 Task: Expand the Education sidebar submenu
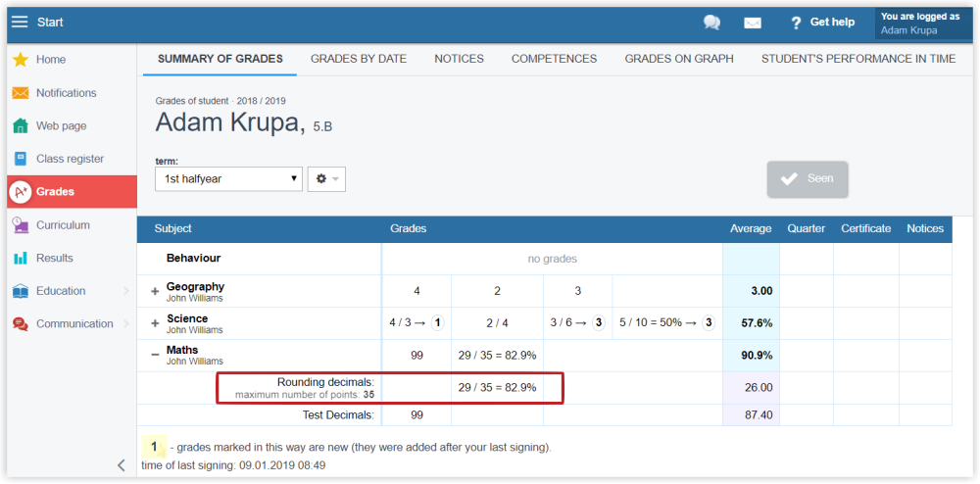pyautogui.click(x=125, y=291)
